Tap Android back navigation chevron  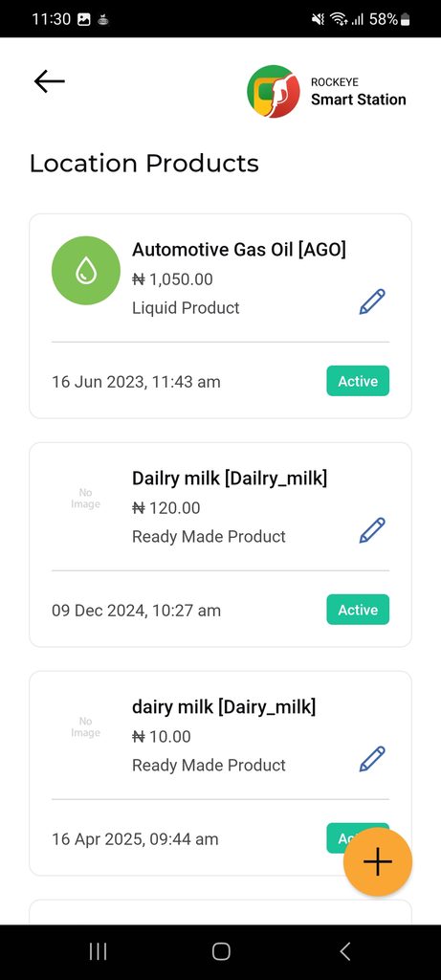(x=344, y=951)
